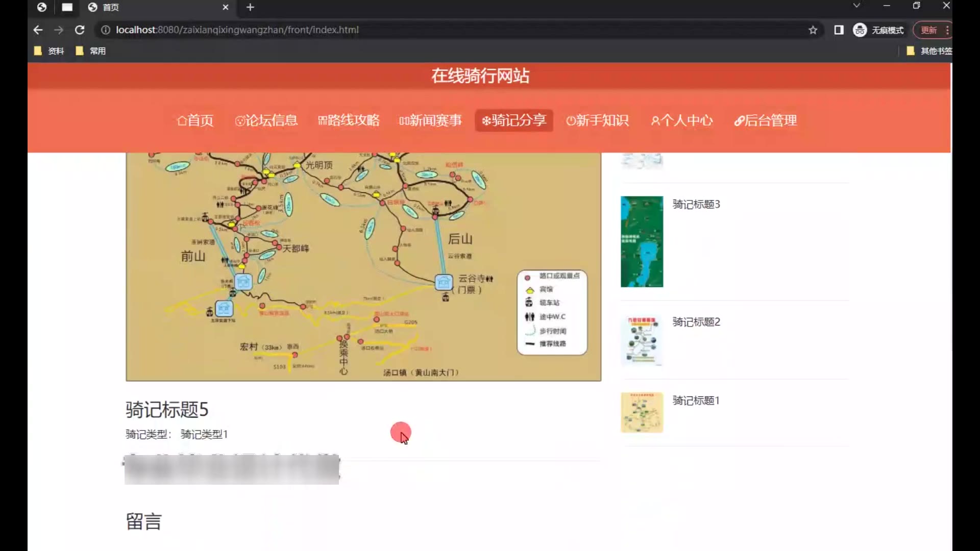Bookmark page with star icon
Screen dimensions: 980x551
pos(813,30)
